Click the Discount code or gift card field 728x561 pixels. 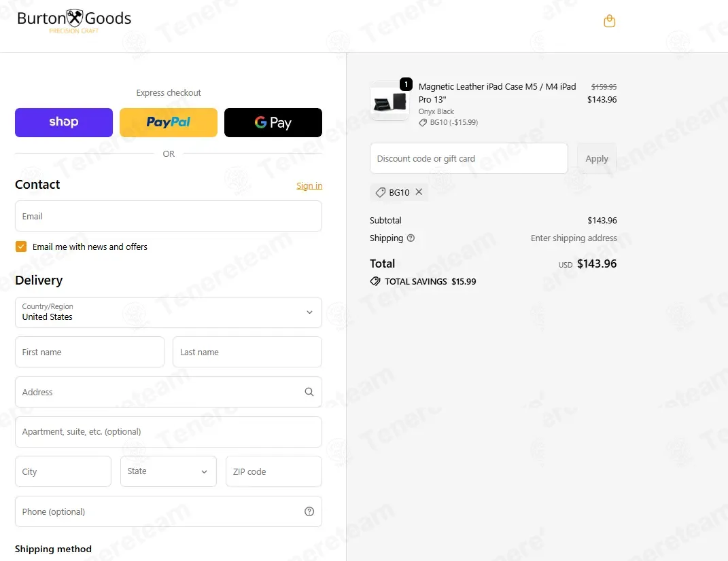coord(469,159)
